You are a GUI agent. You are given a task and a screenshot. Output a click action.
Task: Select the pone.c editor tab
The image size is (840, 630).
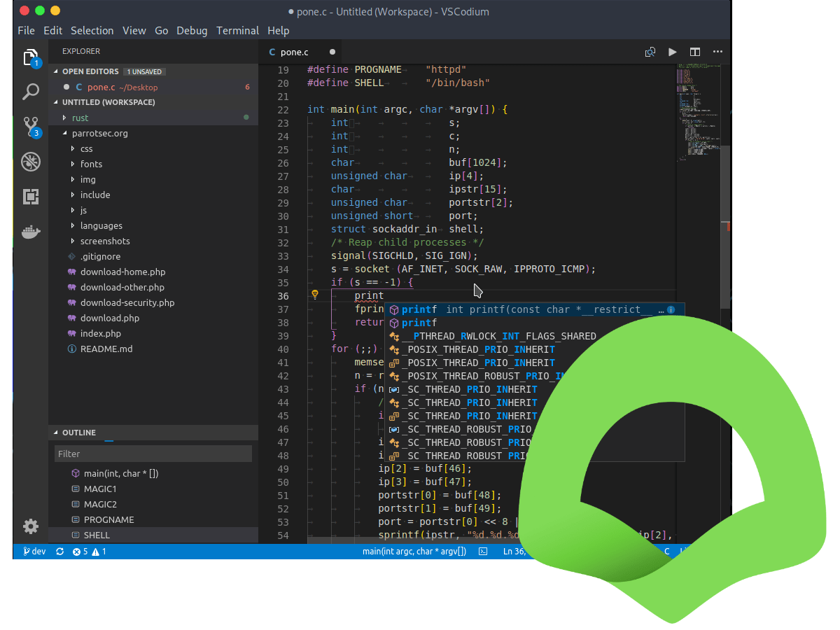point(302,52)
